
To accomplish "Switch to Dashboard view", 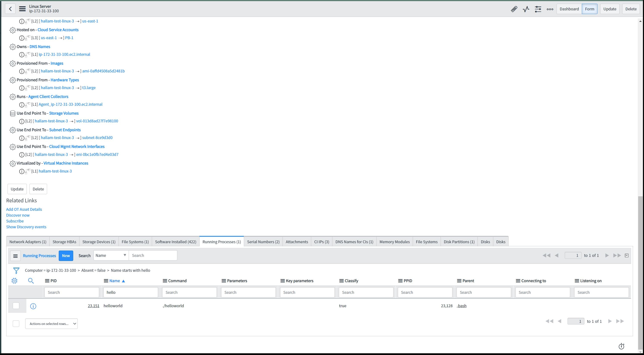I will click(569, 9).
